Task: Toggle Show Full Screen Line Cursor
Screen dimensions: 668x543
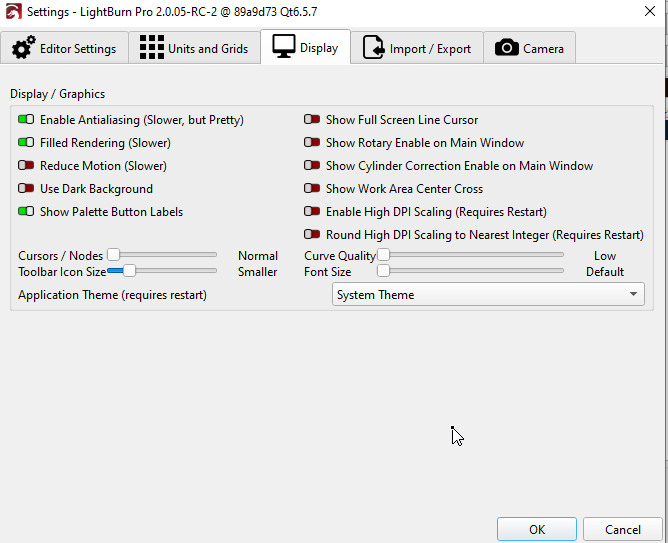Action: [x=312, y=120]
